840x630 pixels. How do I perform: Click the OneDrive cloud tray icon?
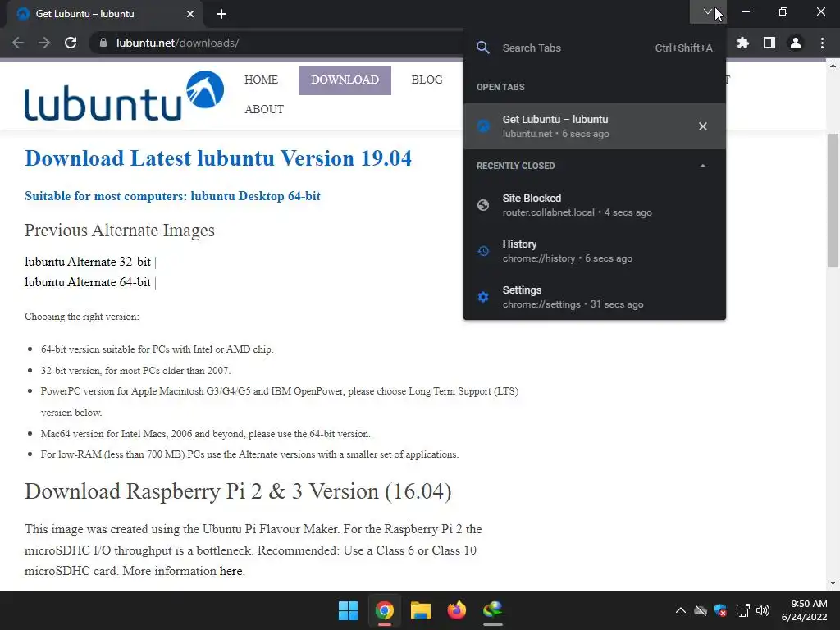pyautogui.click(x=701, y=610)
